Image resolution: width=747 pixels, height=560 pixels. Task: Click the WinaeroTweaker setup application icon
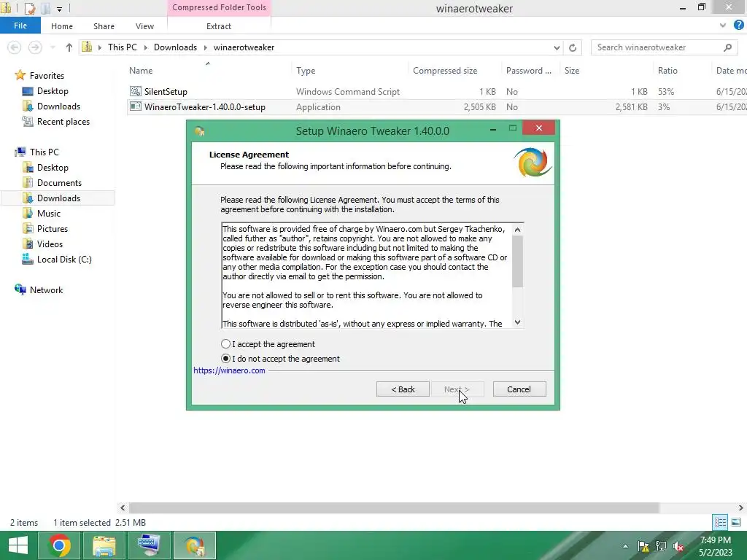tap(136, 106)
